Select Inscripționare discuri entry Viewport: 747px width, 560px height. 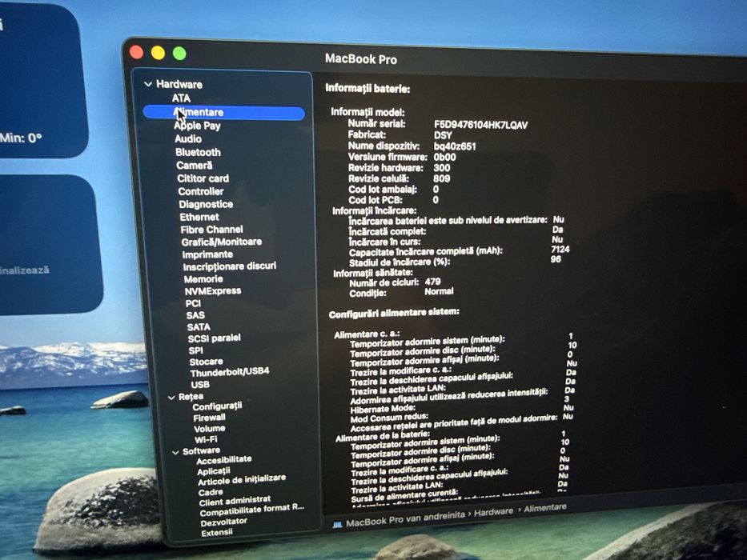(230, 266)
